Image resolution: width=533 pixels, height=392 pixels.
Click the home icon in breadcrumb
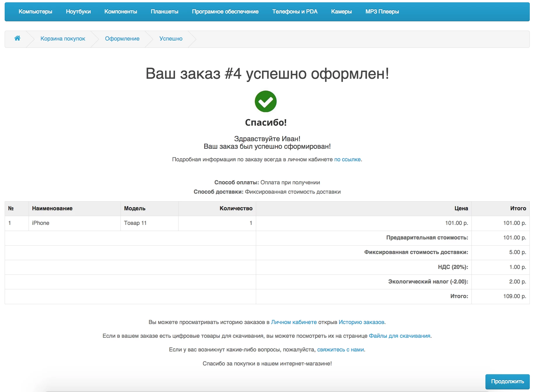[17, 38]
